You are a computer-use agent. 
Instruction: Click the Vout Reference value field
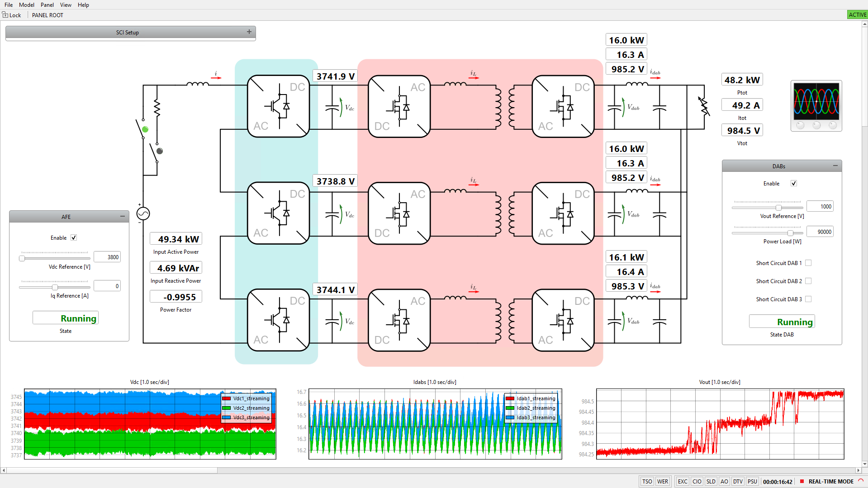(820, 207)
